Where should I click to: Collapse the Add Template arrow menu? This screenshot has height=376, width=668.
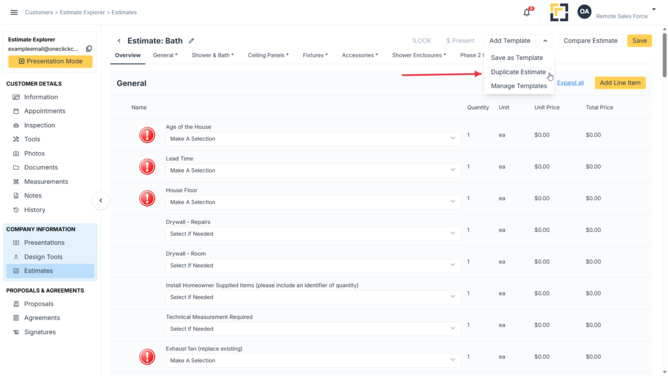[545, 41]
